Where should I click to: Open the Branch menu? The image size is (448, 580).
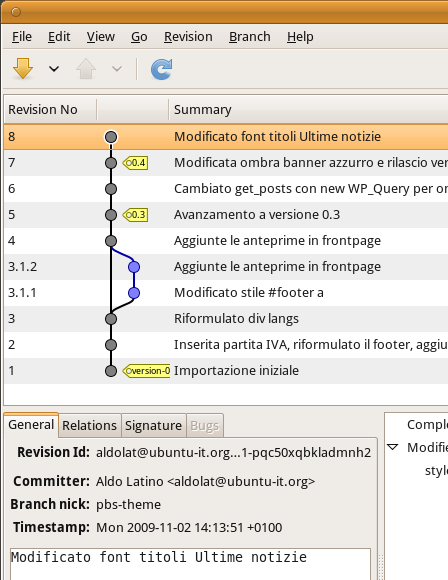tap(250, 37)
